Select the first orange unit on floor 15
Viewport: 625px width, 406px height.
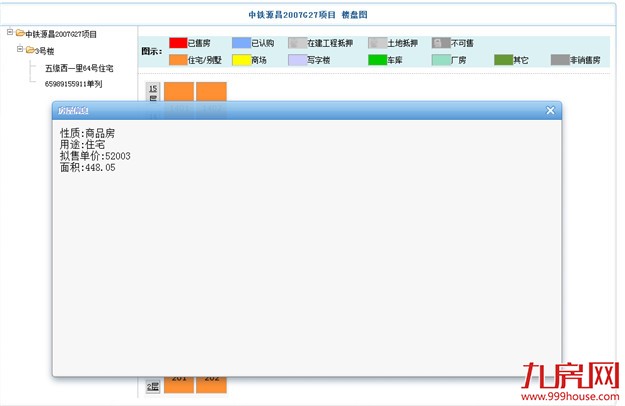tap(179, 92)
